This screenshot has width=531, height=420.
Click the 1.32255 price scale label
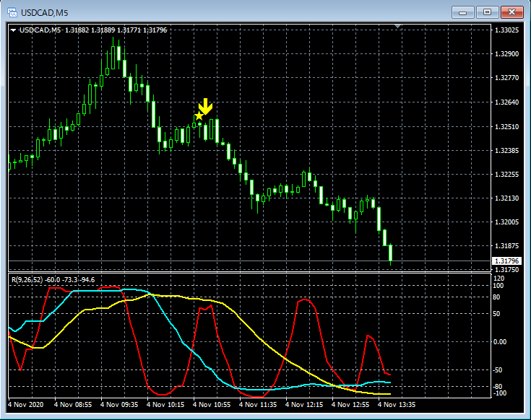506,175
